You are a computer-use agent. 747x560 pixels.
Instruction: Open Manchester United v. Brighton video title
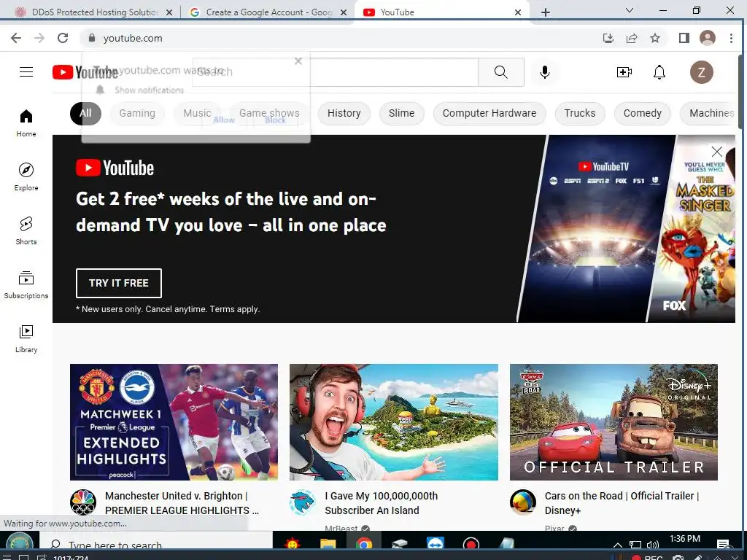182,503
